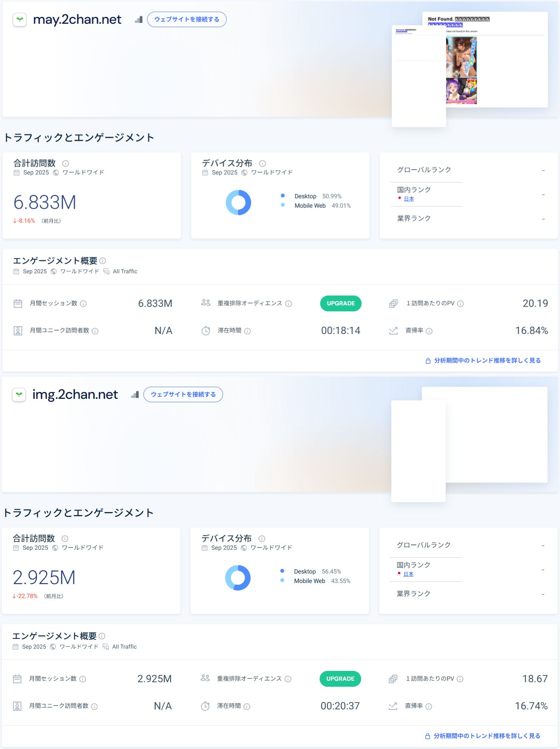Click info icon beside may.2chan.net 月間ユニーク訪問者数
560x749 pixels.
(95, 331)
